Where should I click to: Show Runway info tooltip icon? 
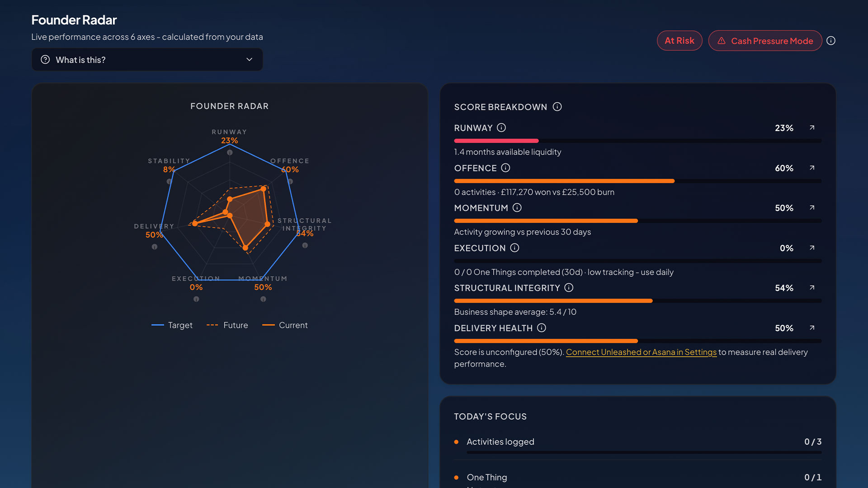click(501, 128)
